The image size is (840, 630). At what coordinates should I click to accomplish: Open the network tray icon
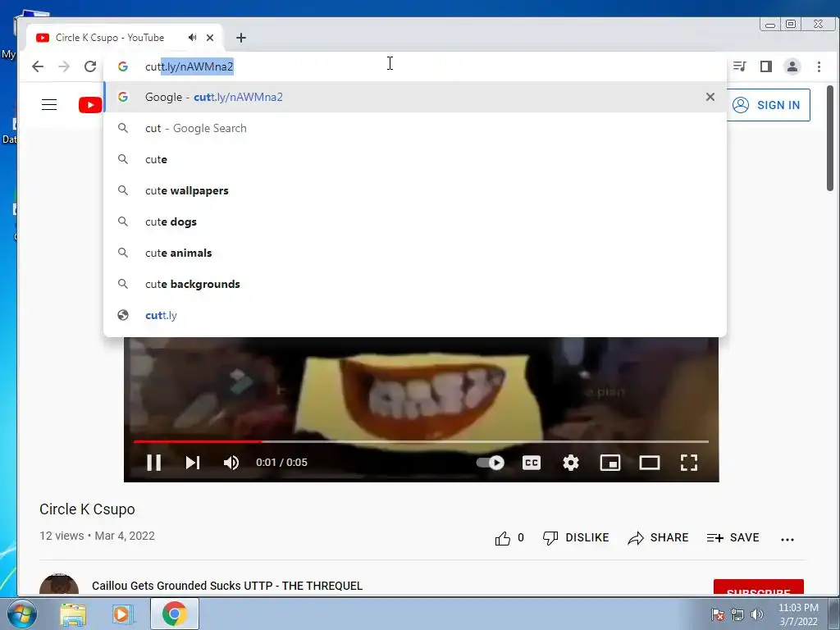tap(737, 614)
